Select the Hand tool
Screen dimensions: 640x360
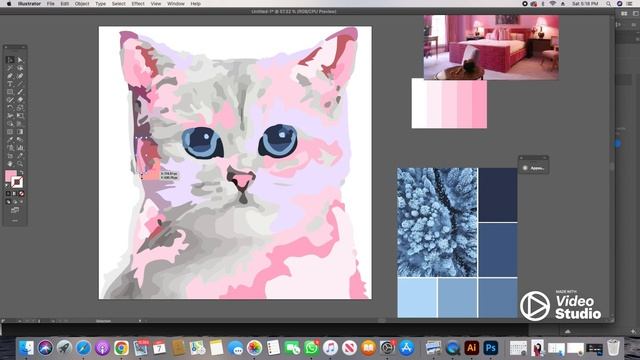point(10,164)
